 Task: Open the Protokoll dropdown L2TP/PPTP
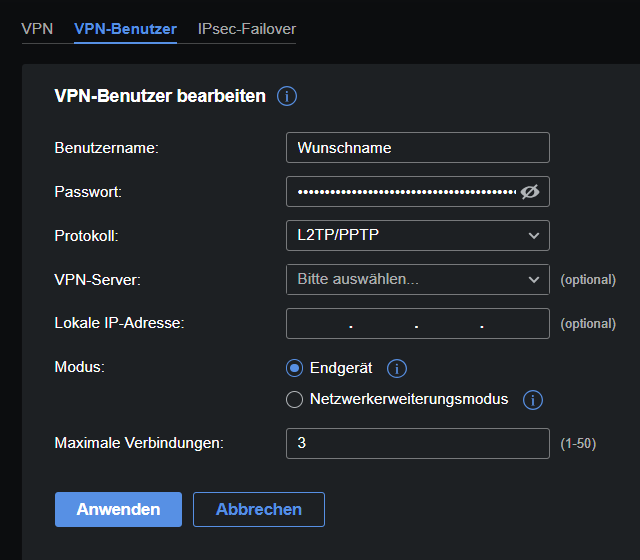point(418,236)
